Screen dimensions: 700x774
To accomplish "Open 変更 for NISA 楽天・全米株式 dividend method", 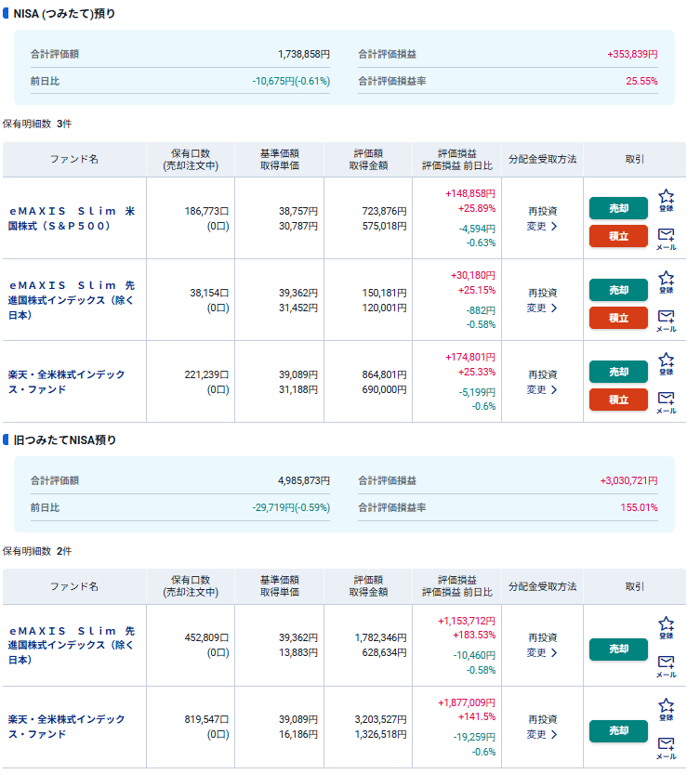I will (x=542, y=389).
